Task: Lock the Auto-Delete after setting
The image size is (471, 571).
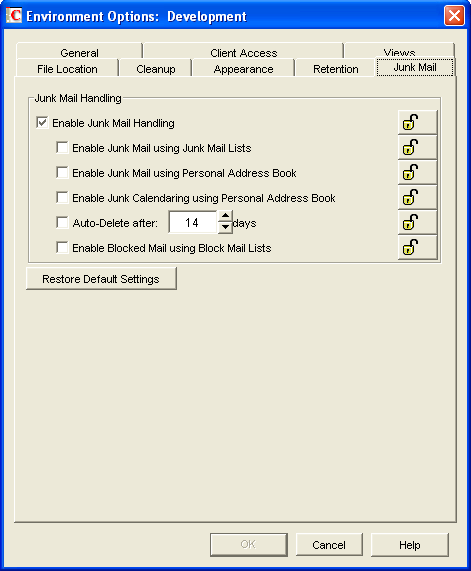Action: click(417, 222)
